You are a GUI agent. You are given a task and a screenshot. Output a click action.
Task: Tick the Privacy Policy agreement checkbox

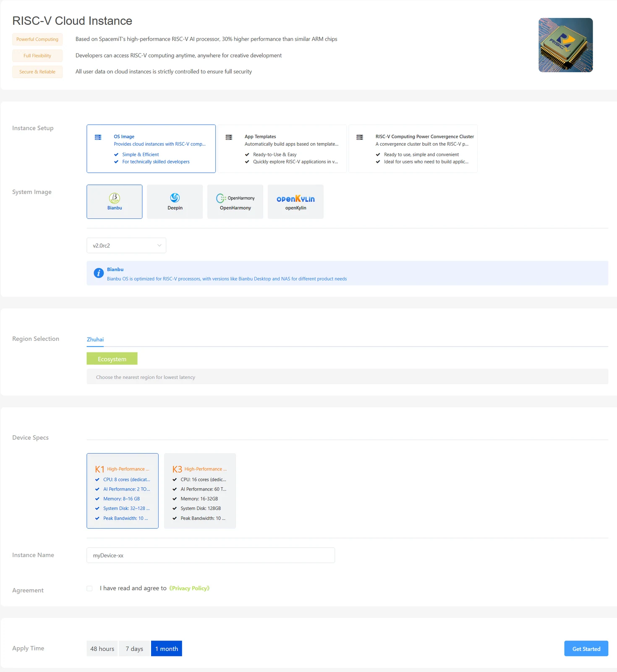coord(89,588)
